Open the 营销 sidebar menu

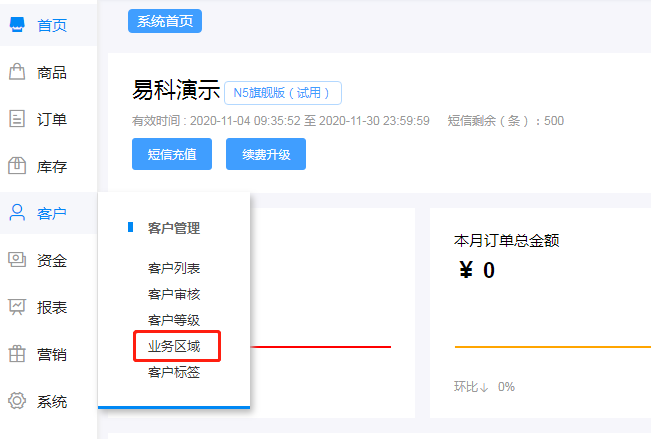[49, 354]
